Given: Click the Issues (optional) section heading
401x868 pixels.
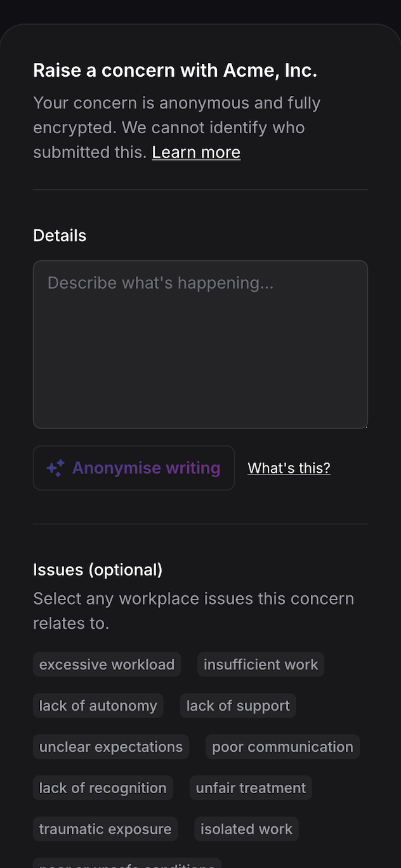Looking at the screenshot, I should click(98, 570).
